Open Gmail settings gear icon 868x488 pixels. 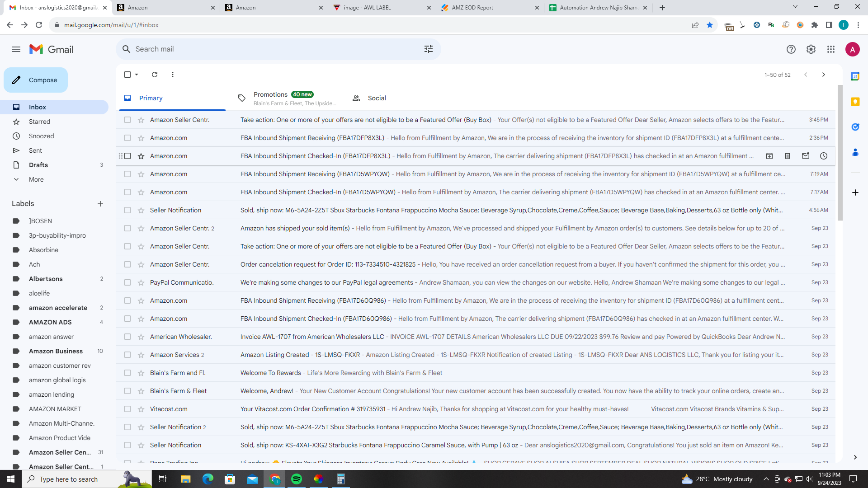(811, 49)
